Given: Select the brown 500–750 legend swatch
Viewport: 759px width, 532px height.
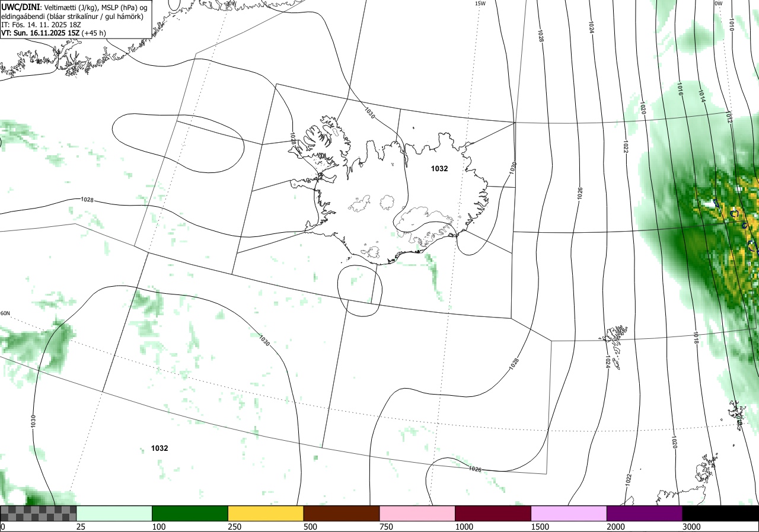Looking at the screenshot, I should (x=342, y=513).
